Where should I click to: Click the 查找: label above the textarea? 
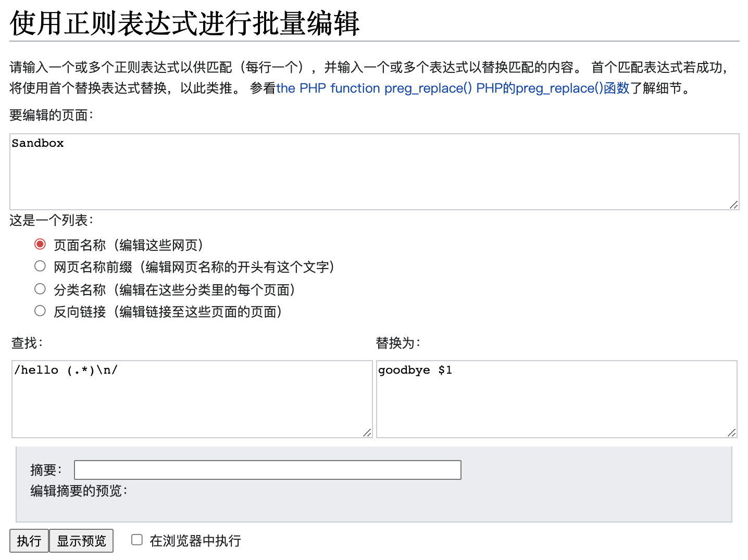pos(27,343)
